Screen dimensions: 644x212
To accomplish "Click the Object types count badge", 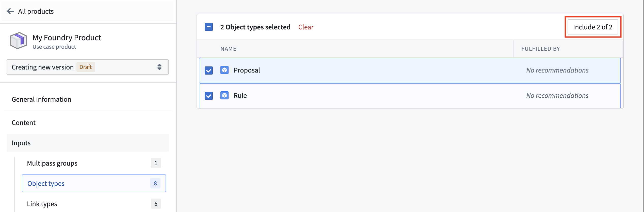I will pyautogui.click(x=155, y=183).
